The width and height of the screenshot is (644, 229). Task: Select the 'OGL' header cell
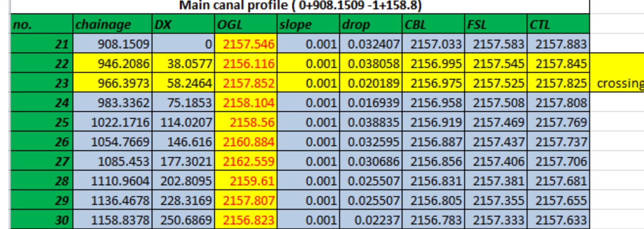[246, 25]
